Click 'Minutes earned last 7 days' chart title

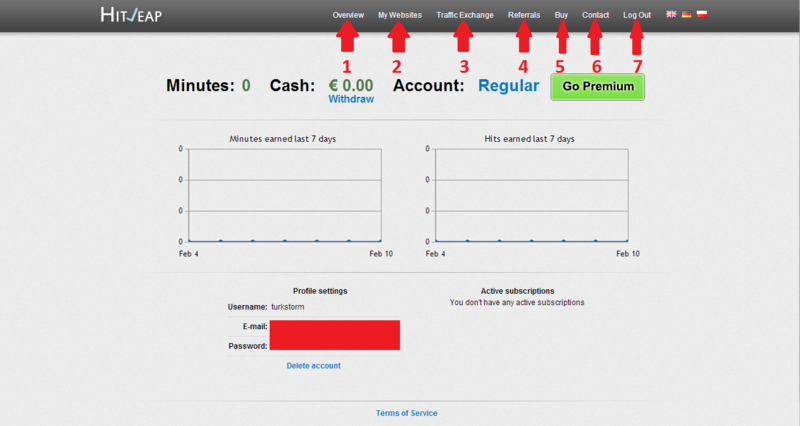283,139
